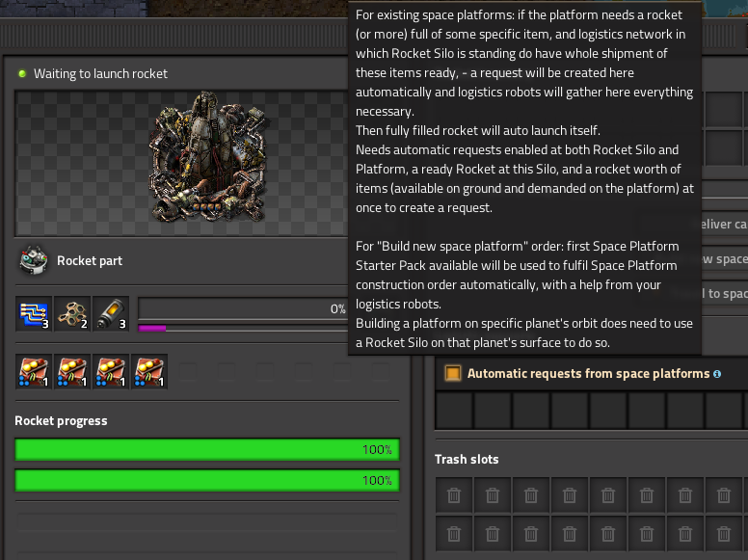Viewport: 748px width, 560px height.
Task: Click the third productivity module slot
Action: coord(111,372)
